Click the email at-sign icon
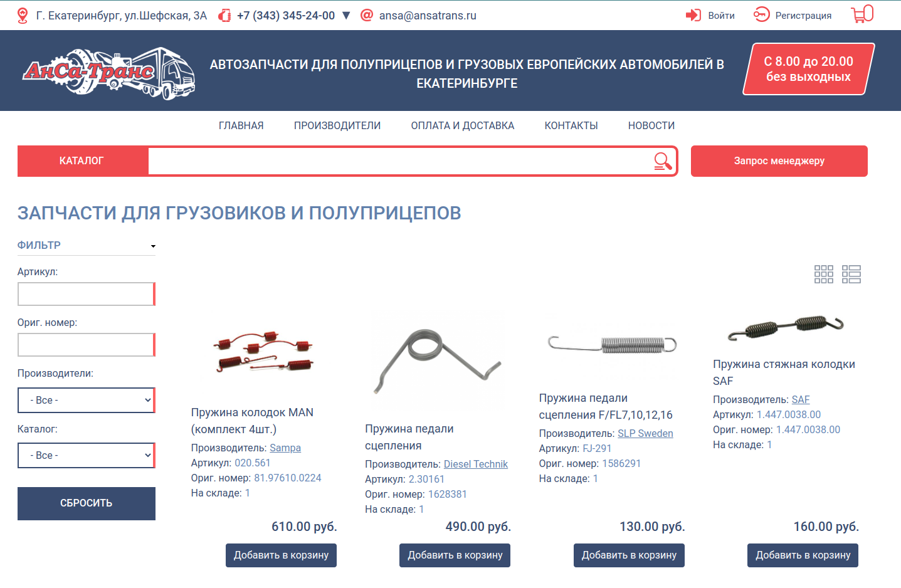The image size is (901, 588). [367, 15]
